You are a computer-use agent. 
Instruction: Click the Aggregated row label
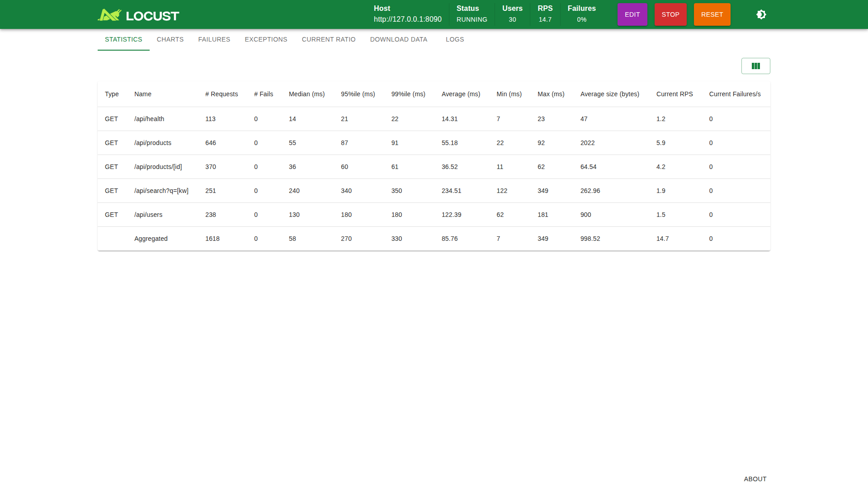point(151,239)
